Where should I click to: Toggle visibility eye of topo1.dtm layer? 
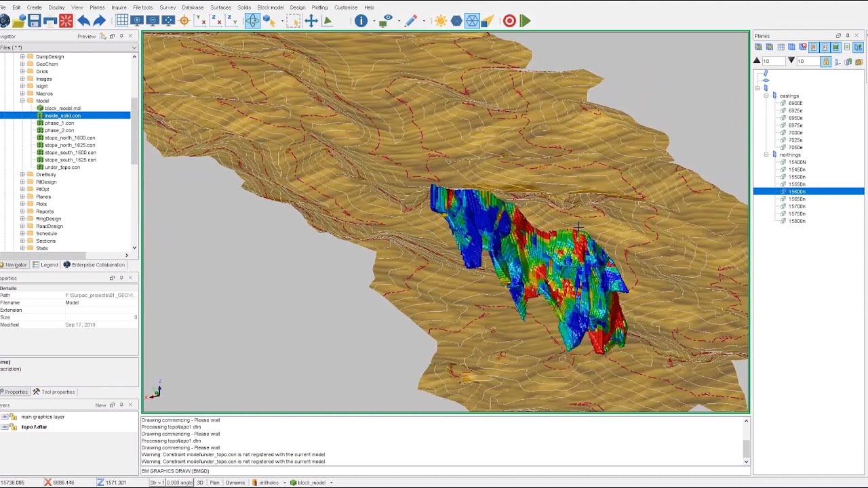coord(5,427)
